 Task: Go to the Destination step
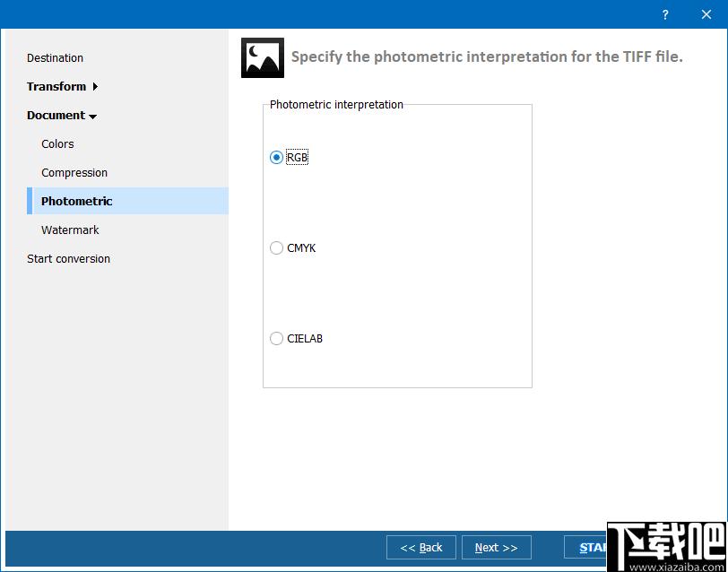(55, 58)
